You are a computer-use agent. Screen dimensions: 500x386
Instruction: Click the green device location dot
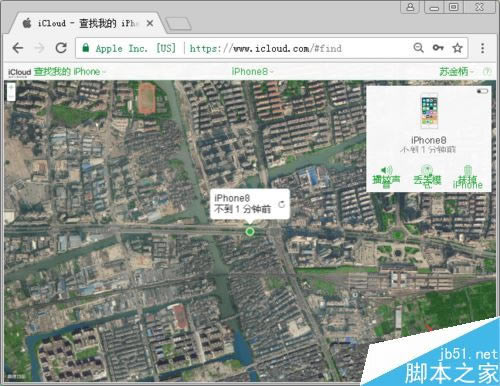point(250,232)
